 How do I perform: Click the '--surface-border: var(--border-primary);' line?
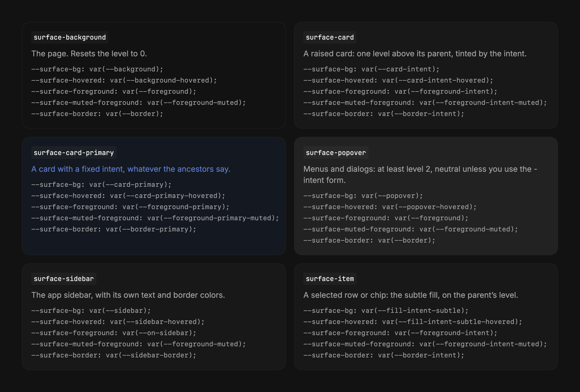114,229
